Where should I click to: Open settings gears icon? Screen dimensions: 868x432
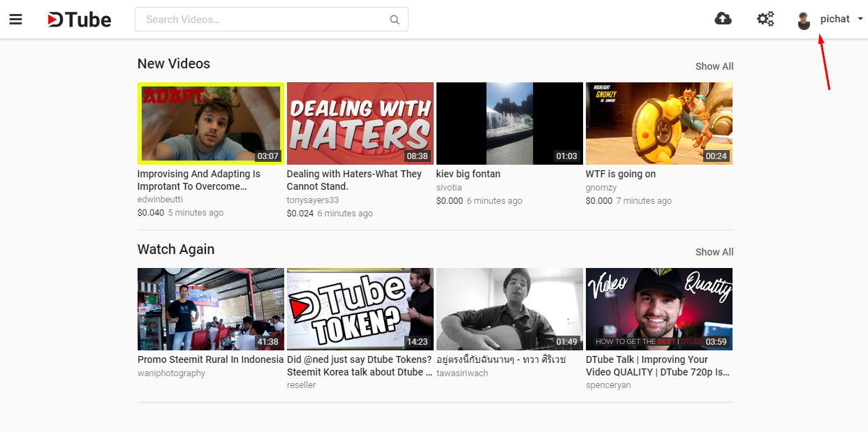tap(765, 19)
